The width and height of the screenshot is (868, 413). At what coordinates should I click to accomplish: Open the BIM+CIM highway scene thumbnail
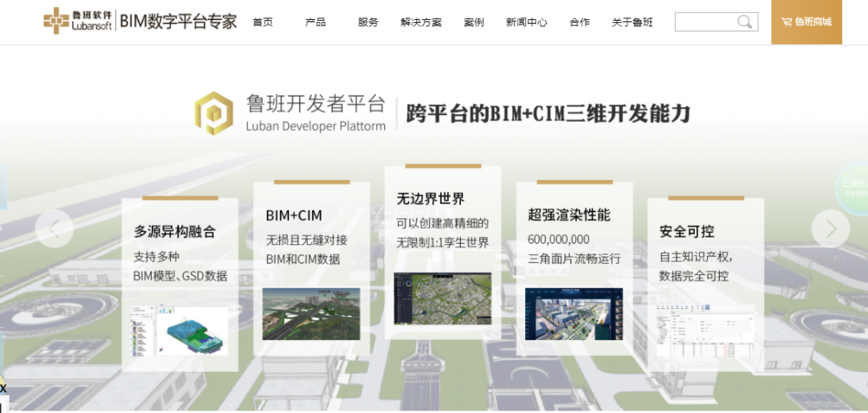(311, 314)
